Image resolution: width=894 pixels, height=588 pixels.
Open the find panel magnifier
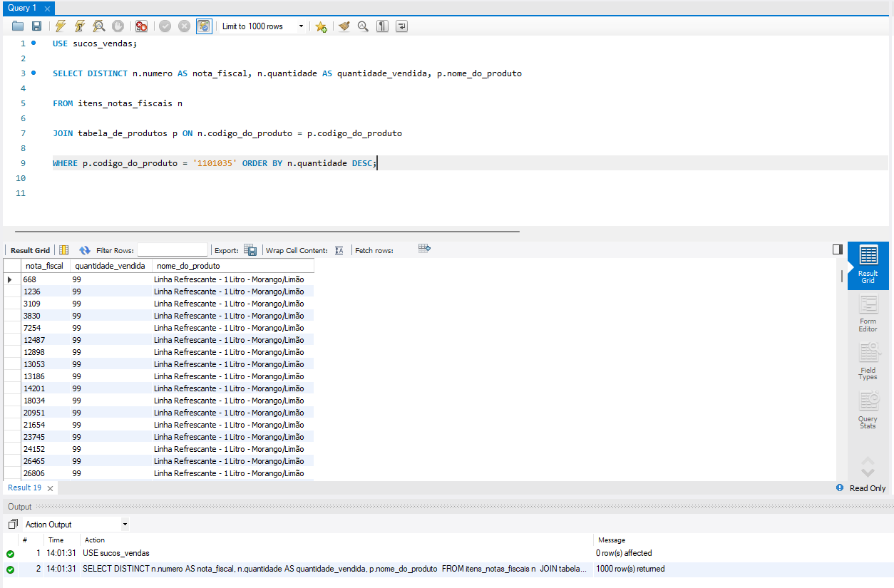point(363,26)
